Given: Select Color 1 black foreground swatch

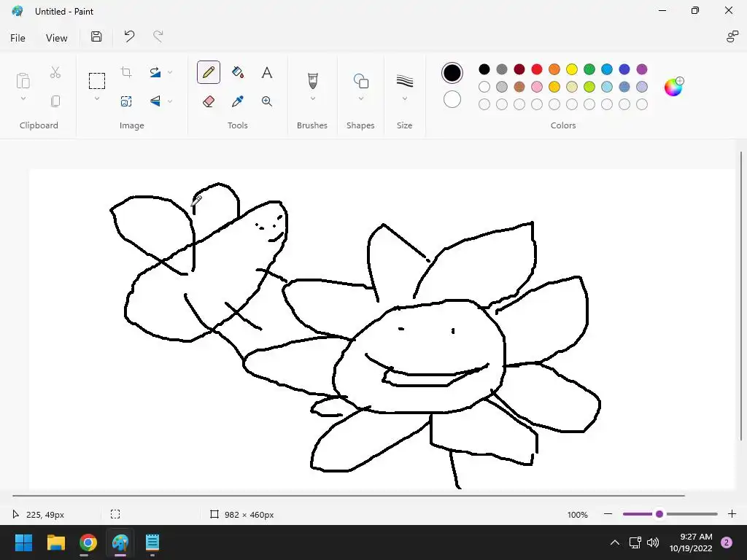Looking at the screenshot, I should pyautogui.click(x=452, y=73).
